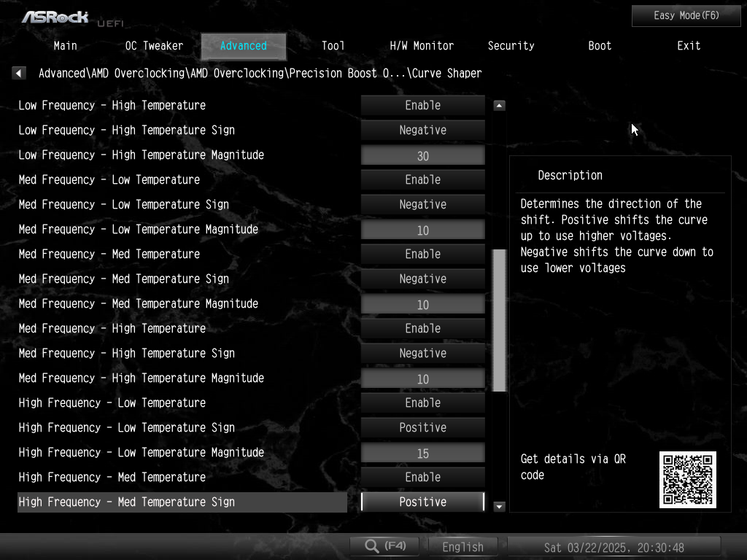The height and width of the screenshot is (560, 747).
Task: Click the scroll up arrow of the settings list
Action: point(499,105)
